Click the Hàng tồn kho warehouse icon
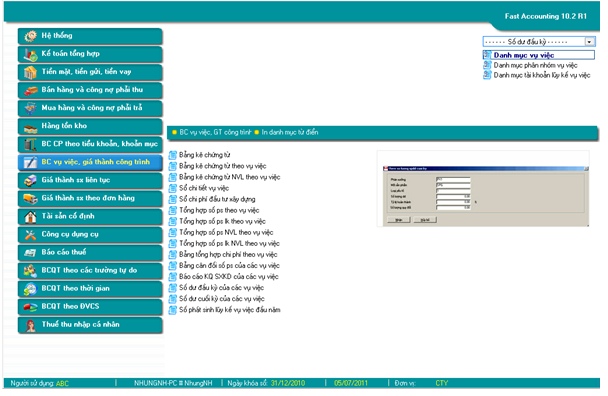 pos(30,127)
